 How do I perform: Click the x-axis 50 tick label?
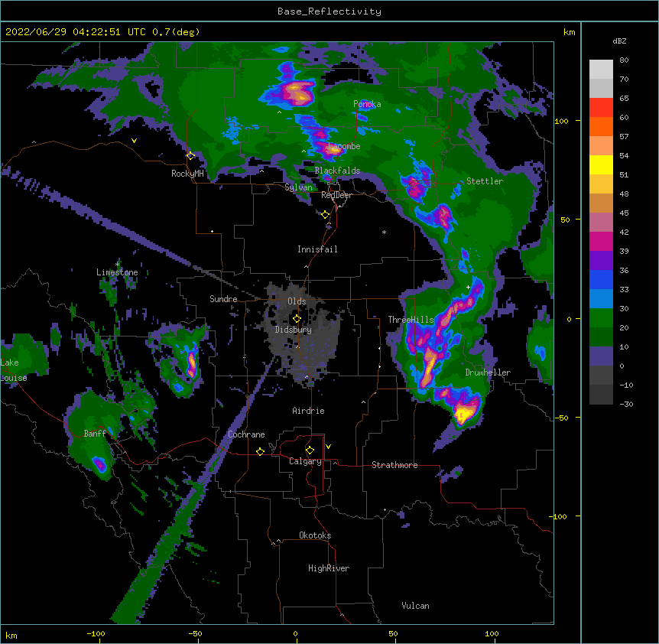click(393, 633)
